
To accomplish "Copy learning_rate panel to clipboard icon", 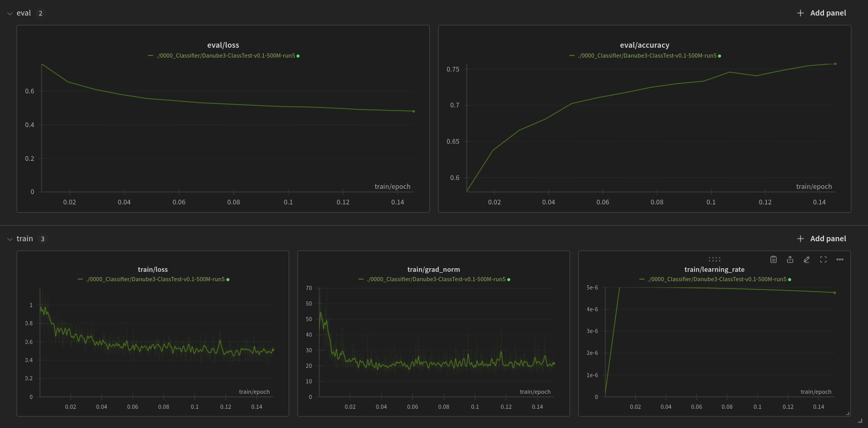I will 774,259.
